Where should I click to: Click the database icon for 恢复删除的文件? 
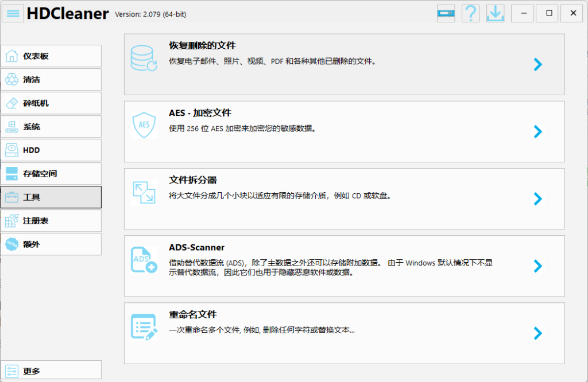point(144,59)
